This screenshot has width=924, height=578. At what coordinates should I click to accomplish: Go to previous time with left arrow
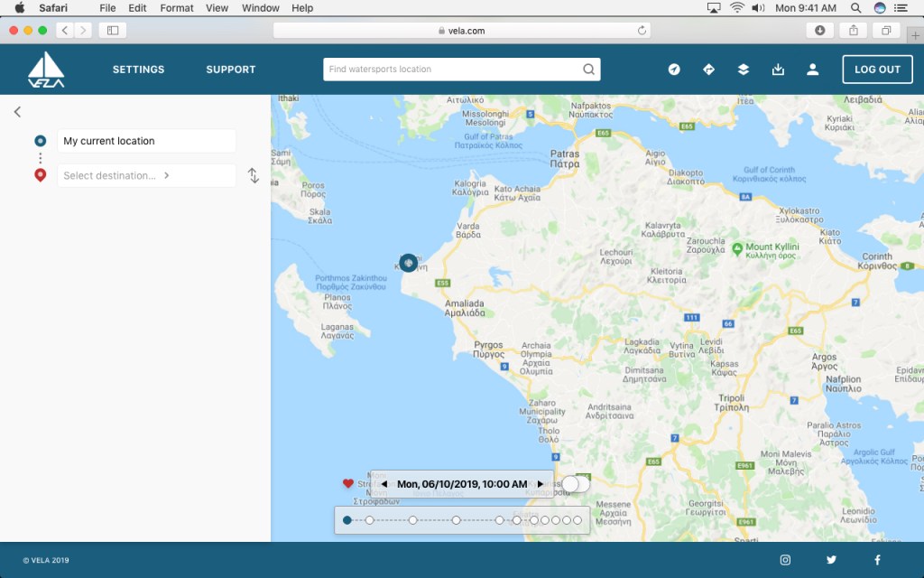[383, 484]
